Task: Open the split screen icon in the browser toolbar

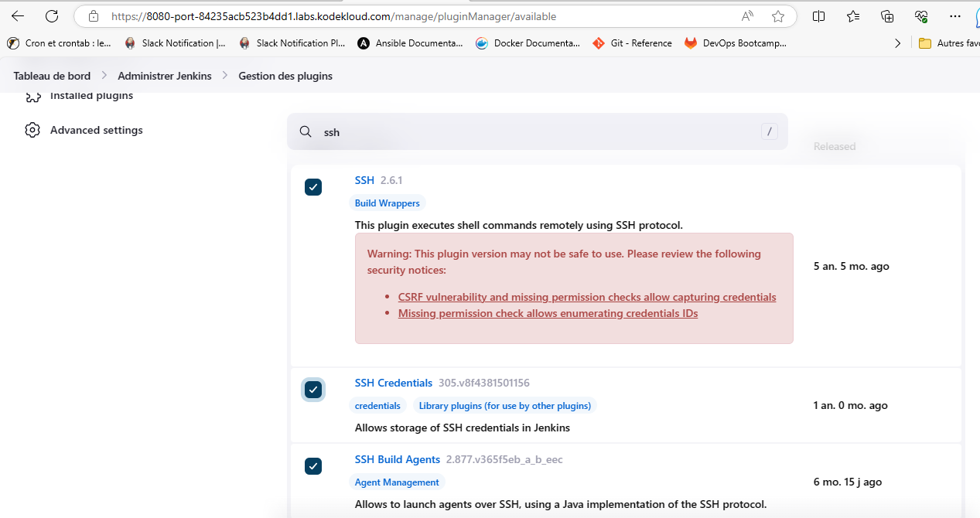Action: click(x=819, y=16)
